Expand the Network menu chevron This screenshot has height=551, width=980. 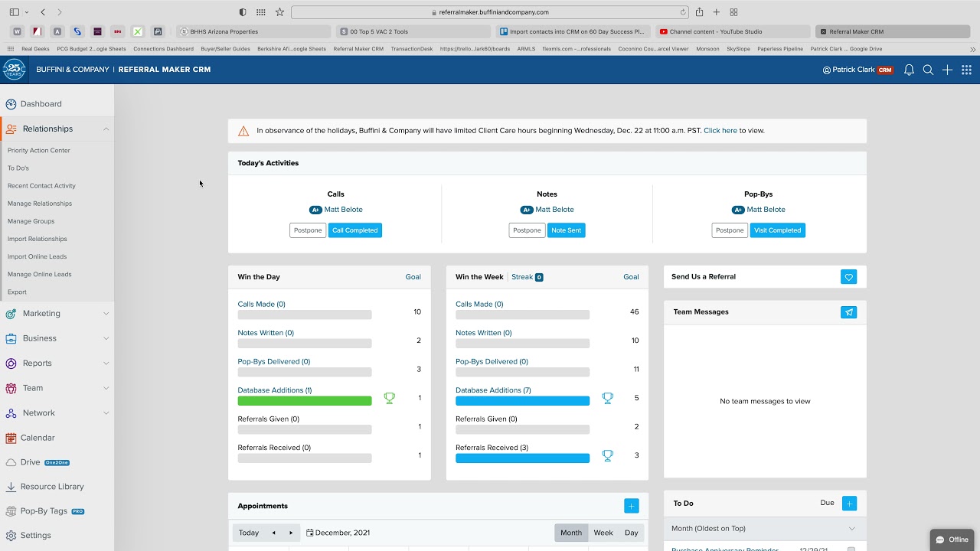pos(106,413)
